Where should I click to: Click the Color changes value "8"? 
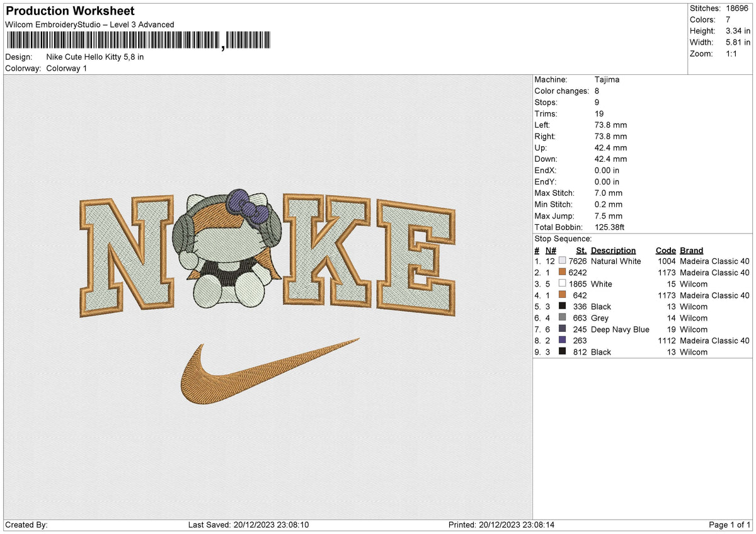(x=597, y=91)
